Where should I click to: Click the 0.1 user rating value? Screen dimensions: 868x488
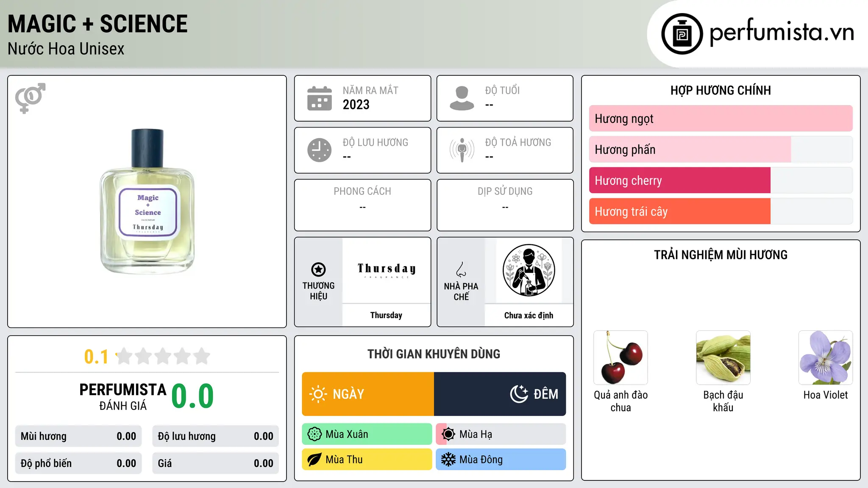(x=96, y=357)
